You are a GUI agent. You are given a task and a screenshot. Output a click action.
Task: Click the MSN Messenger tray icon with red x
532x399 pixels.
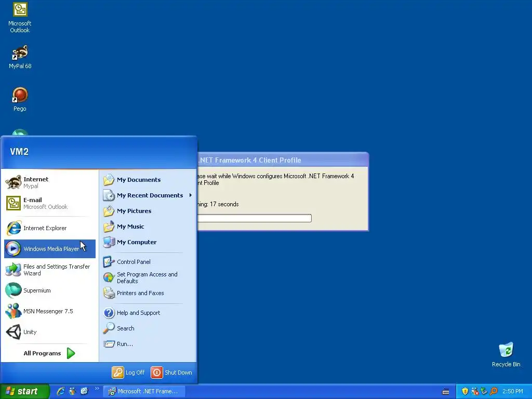(x=475, y=392)
